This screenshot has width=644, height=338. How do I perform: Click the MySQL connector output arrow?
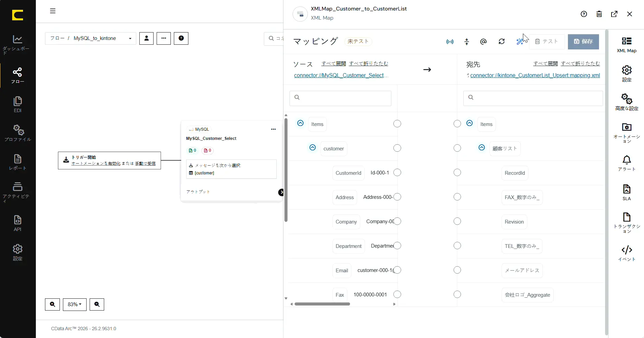click(281, 192)
